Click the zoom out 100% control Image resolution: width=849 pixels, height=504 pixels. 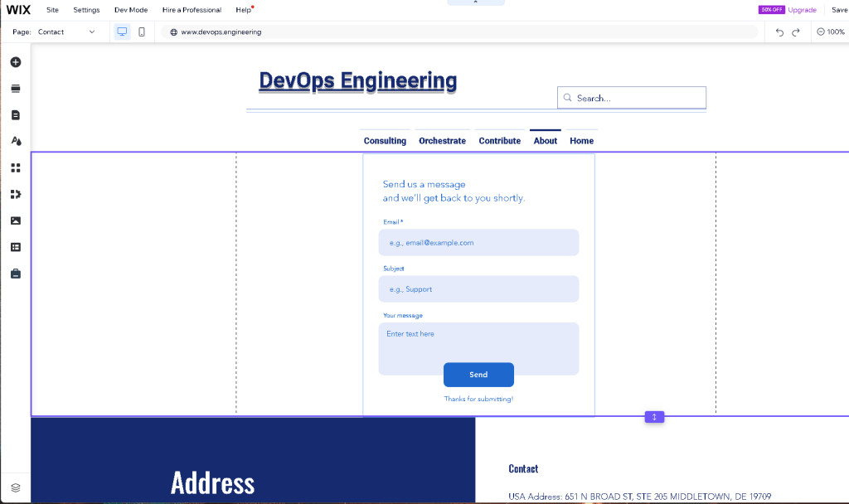click(831, 32)
